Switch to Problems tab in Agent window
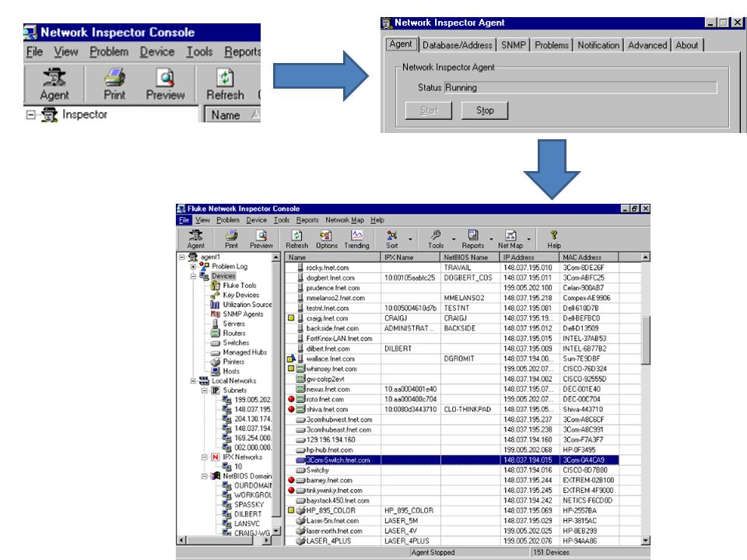This screenshot has height=560, width=747. pos(552,45)
